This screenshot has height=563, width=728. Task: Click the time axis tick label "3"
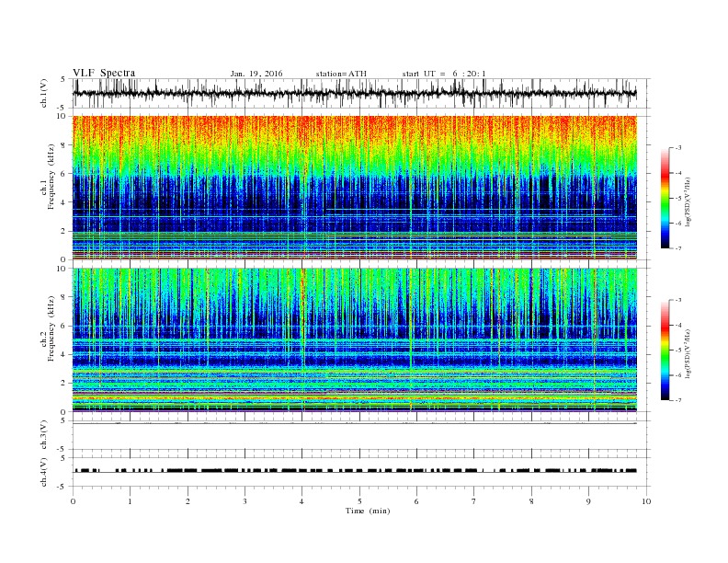(x=245, y=501)
